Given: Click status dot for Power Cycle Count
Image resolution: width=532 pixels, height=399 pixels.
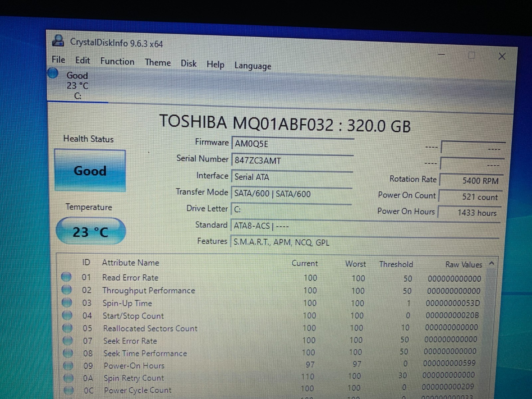Looking at the screenshot, I should 68,390.
